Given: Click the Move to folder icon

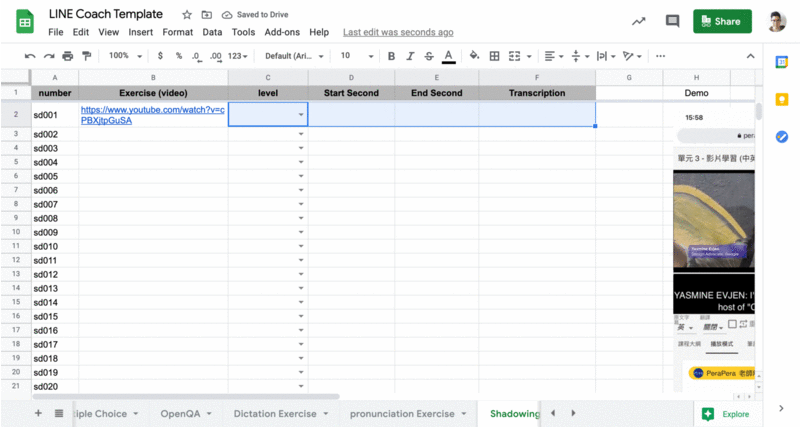Looking at the screenshot, I should (207, 15).
